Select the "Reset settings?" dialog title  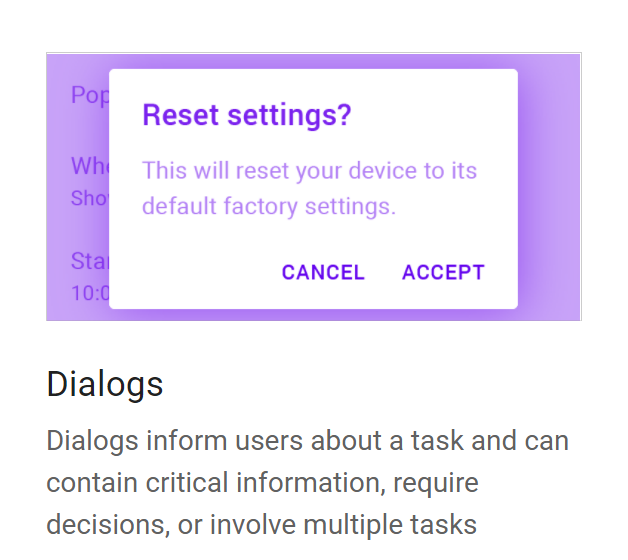point(247,116)
